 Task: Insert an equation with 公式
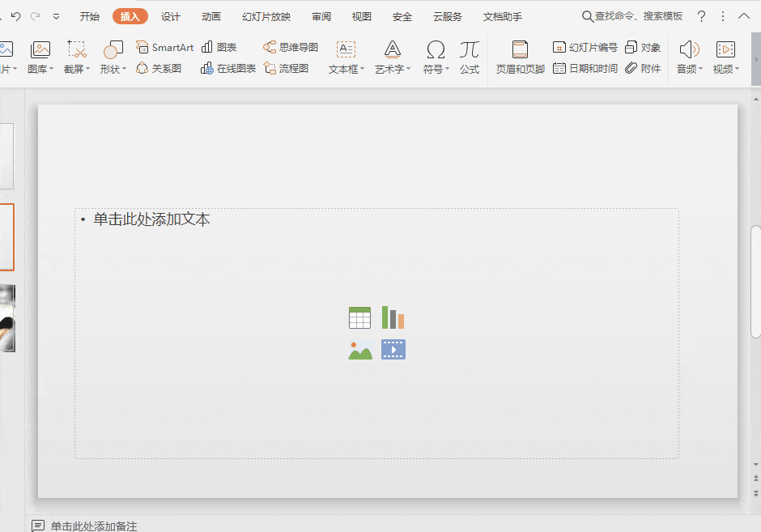pos(470,56)
